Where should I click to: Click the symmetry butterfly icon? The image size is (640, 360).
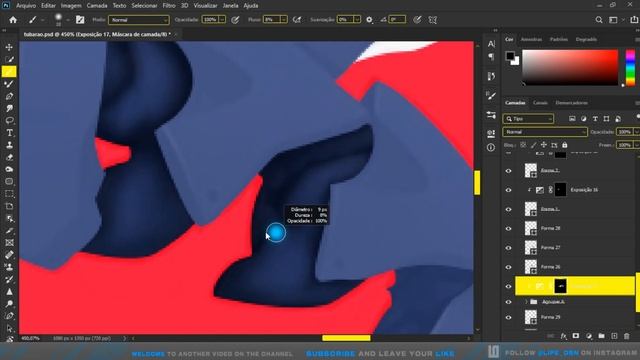tap(433, 20)
